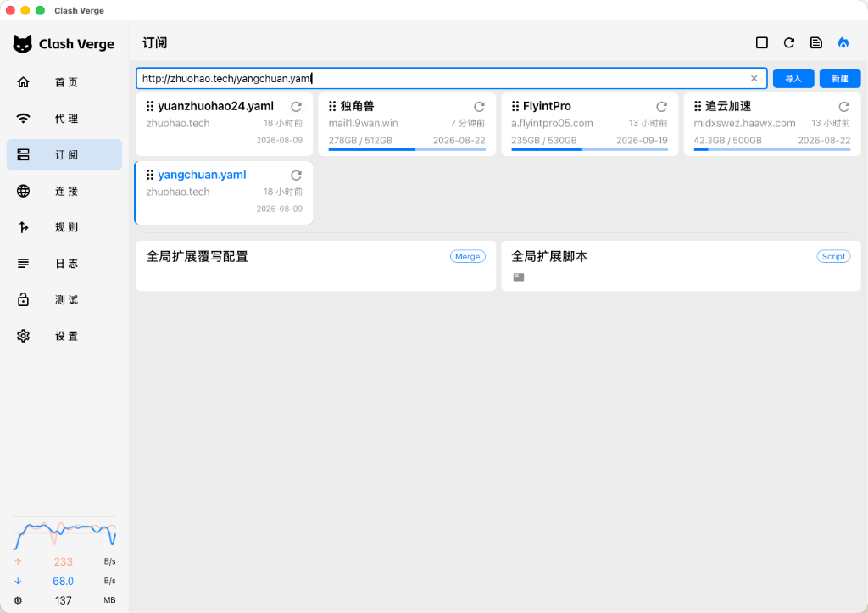Click the logs lines icon
This screenshot has width=868, height=613.
tap(23, 264)
